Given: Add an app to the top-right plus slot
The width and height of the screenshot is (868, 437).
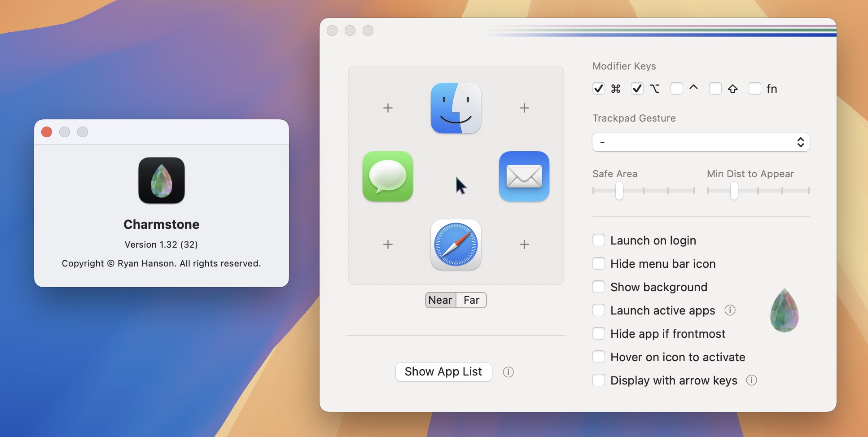Looking at the screenshot, I should [524, 108].
